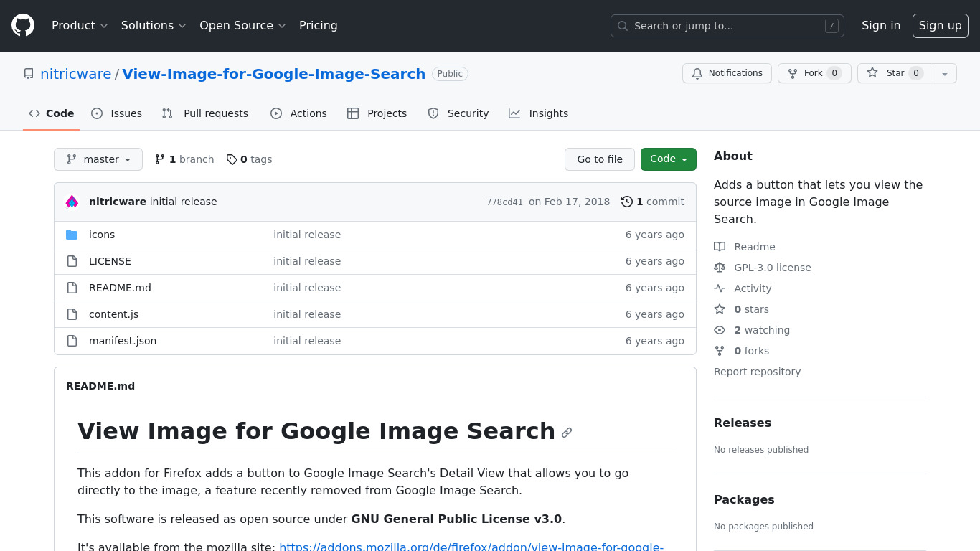Open the Projects tab
This screenshot has height=551, width=980.
(x=377, y=113)
